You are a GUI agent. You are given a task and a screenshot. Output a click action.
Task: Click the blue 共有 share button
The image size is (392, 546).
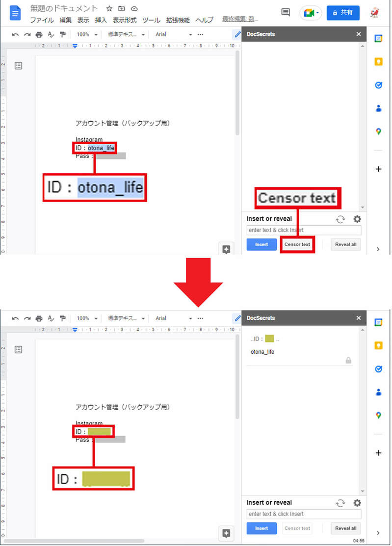pyautogui.click(x=343, y=13)
